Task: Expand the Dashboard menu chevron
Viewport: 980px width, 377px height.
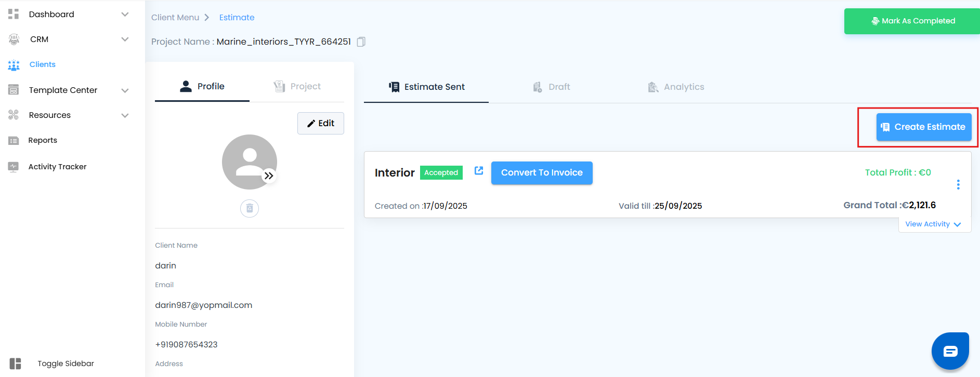Action: click(125, 15)
